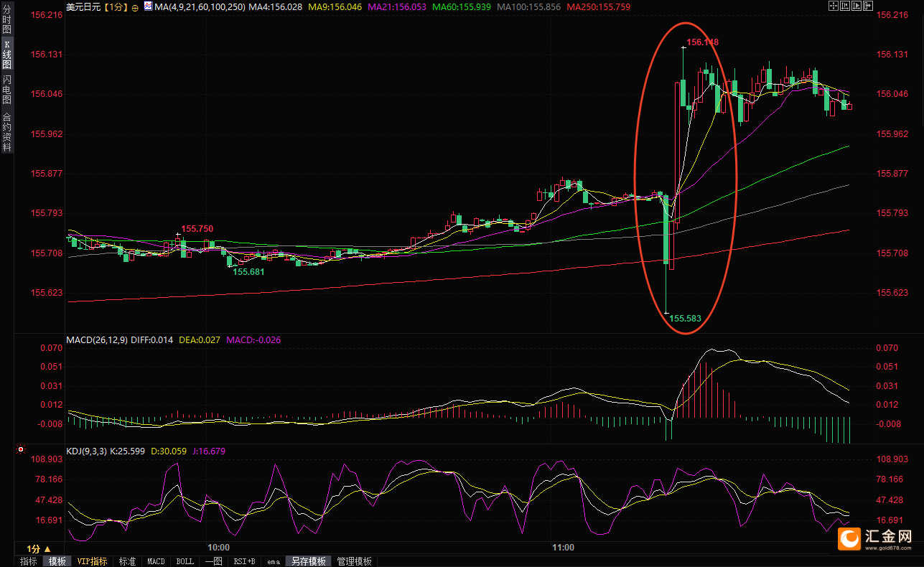Select the K线图 side tab
The height and width of the screenshot is (567, 924).
click(6, 54)
